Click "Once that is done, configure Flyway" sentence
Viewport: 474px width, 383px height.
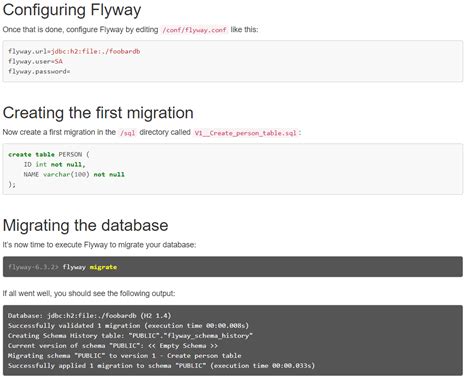tap(130, 30)
